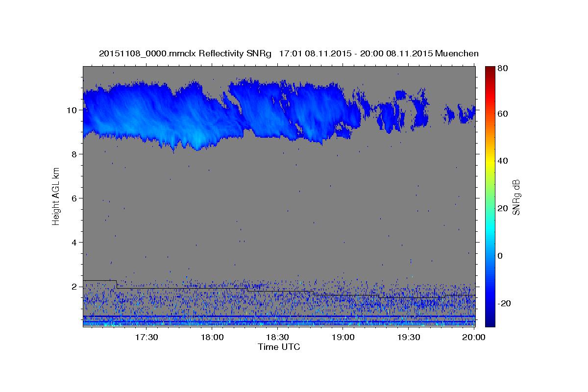Click the 'SNRg dB' colorbar label

coord(516,197)
